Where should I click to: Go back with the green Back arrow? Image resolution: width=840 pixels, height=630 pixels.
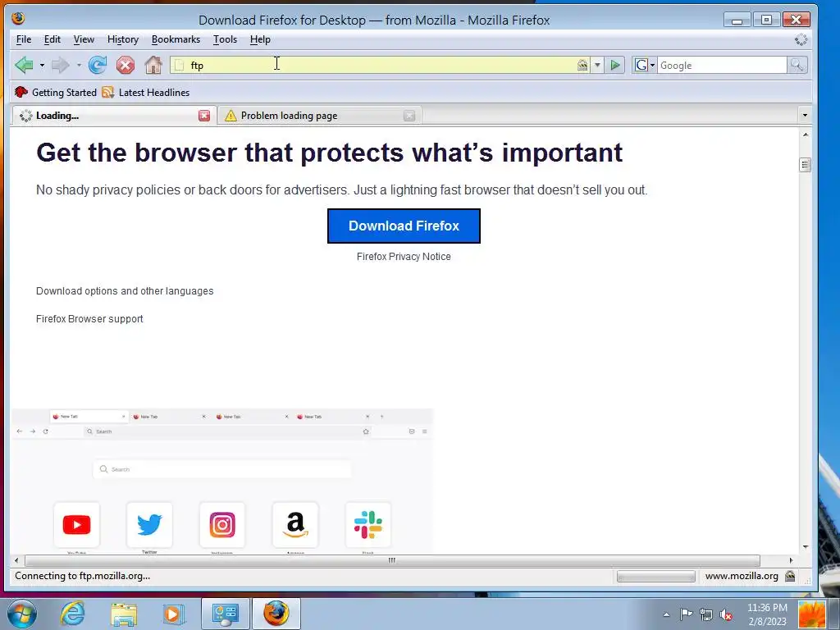pos(24,66)
